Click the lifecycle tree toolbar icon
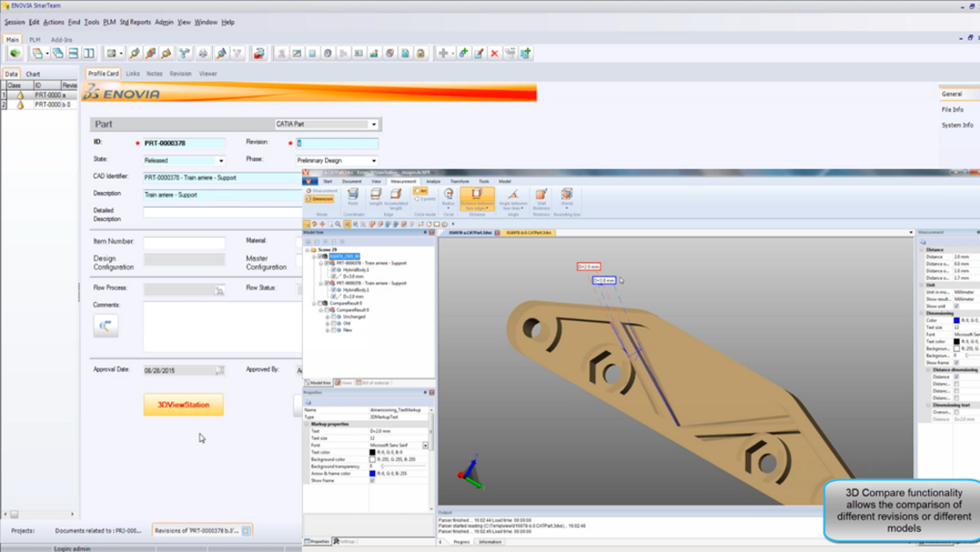This screenshot has width=980, height=552. (184, 54)
